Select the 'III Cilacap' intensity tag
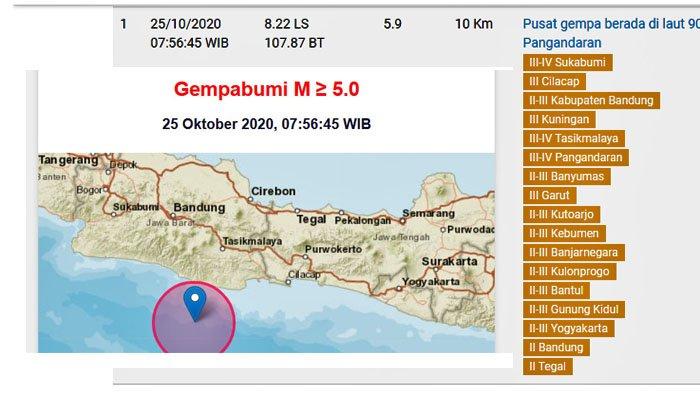700x393 pixels. [554, 81]
